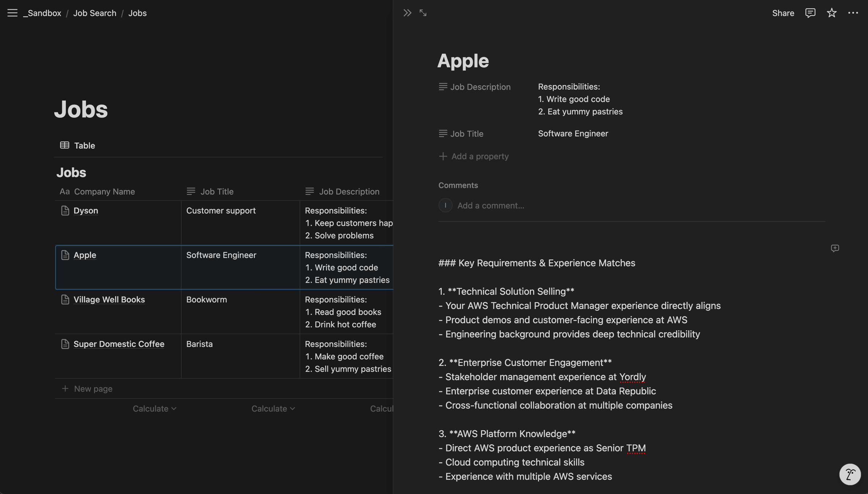868x494 pixels.
Task: Click the user avatar in comments
Action: coord(446,205)
